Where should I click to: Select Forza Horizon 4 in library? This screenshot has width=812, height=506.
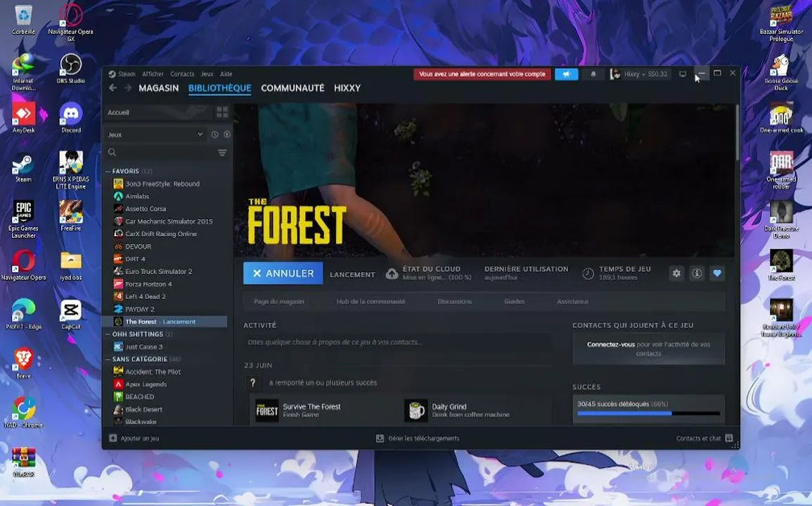(x=148, y=284)
